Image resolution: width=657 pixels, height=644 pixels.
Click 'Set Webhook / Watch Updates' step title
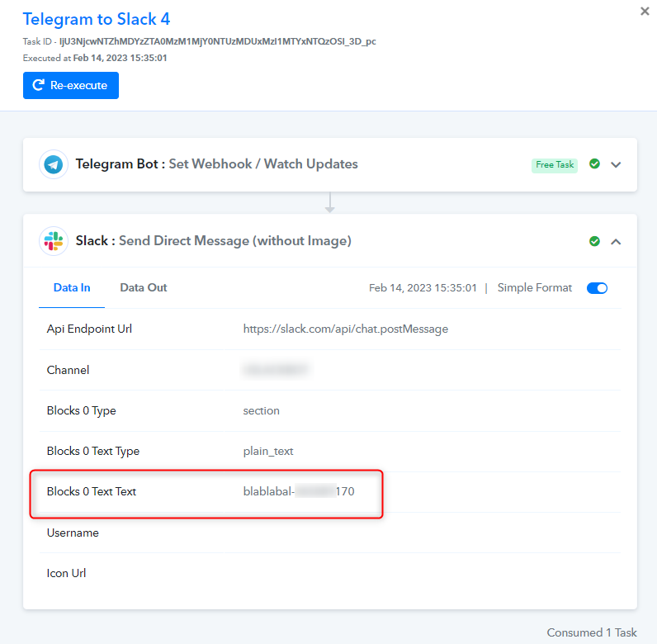coord(263,164)
